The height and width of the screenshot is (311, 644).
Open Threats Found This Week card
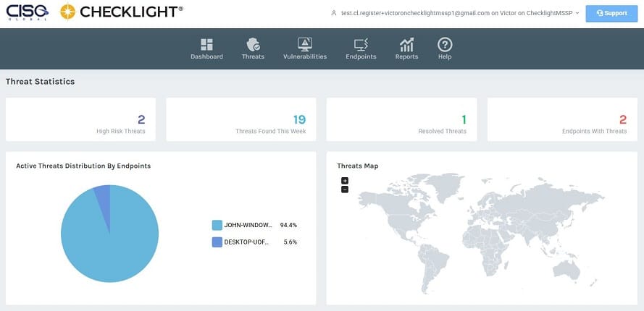tap(240, 119)
